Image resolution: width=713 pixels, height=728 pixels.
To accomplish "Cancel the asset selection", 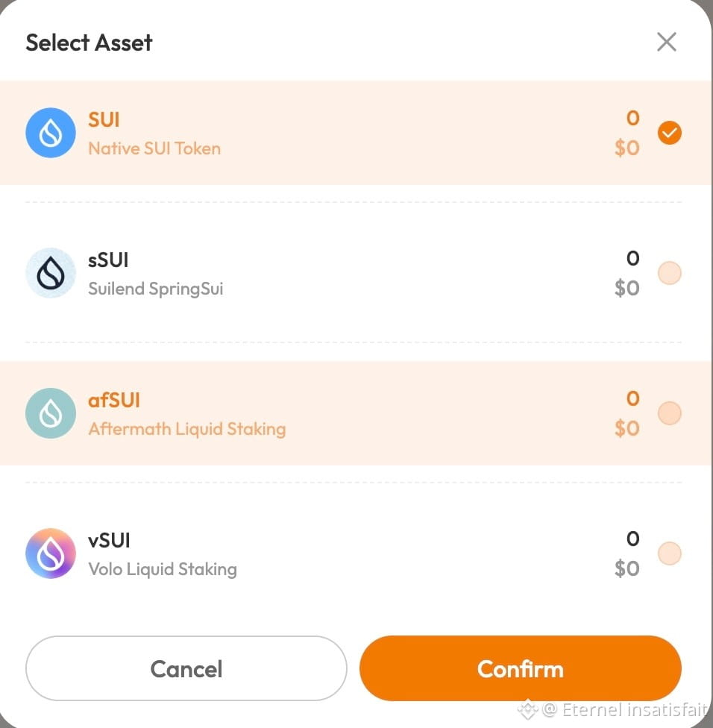I will pos(186,668).
